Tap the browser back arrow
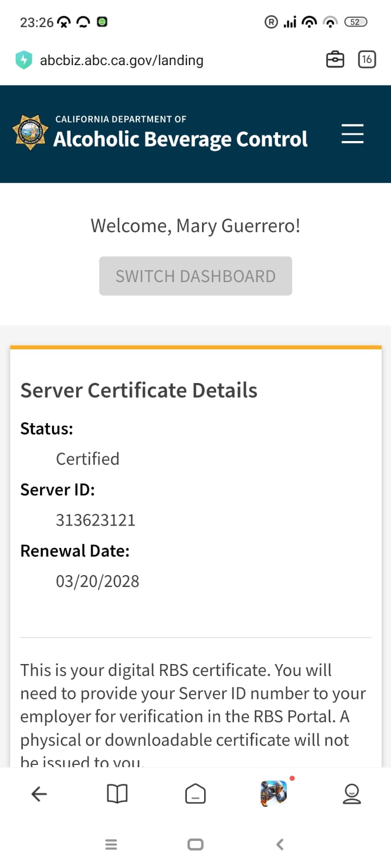The height and width of the screenshot is (868, 391). coord(39,794)
